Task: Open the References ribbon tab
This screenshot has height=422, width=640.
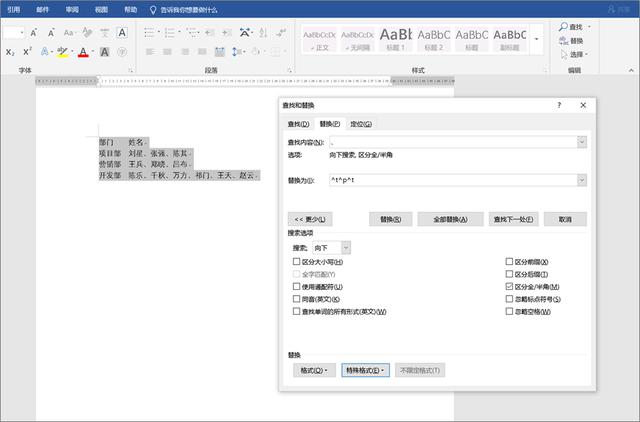Action: pyautogui.click(x=13, y=9)
